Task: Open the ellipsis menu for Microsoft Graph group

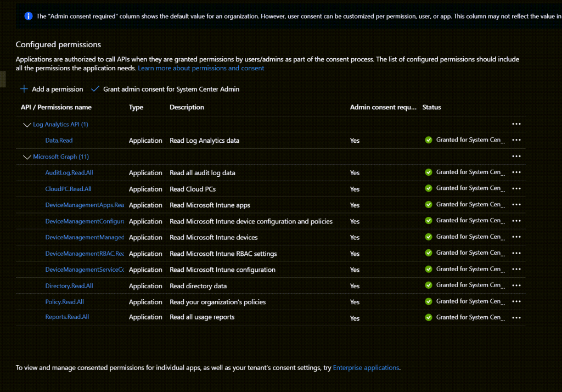Action: [x=516, y=156]
